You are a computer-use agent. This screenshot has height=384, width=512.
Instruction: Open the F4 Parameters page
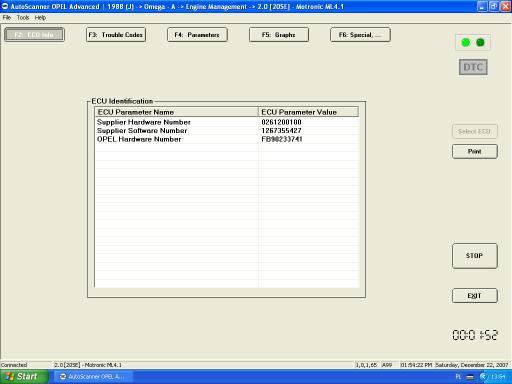(x=197, y=35)
